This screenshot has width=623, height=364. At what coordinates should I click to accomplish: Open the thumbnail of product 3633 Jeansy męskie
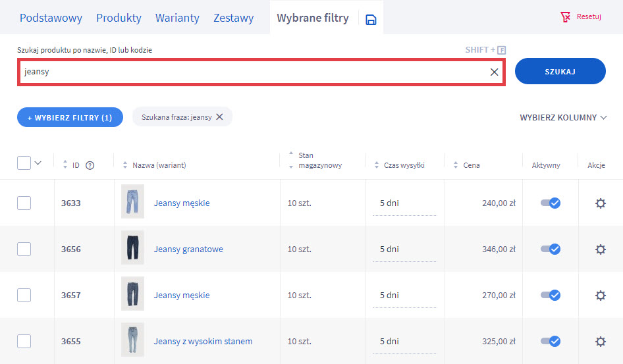pos(133,201)
